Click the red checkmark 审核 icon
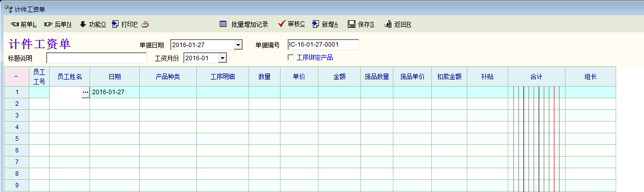644x192 pixels. 282,24
